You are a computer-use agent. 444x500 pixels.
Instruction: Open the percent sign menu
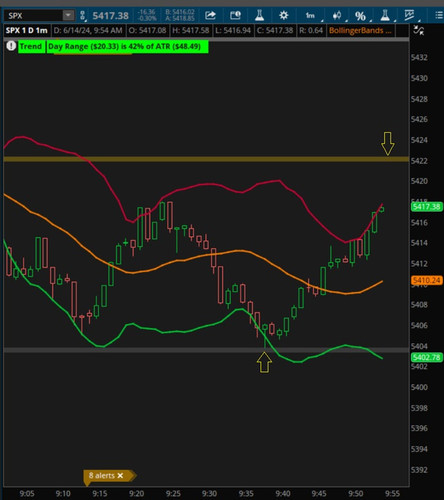[361, 16]
